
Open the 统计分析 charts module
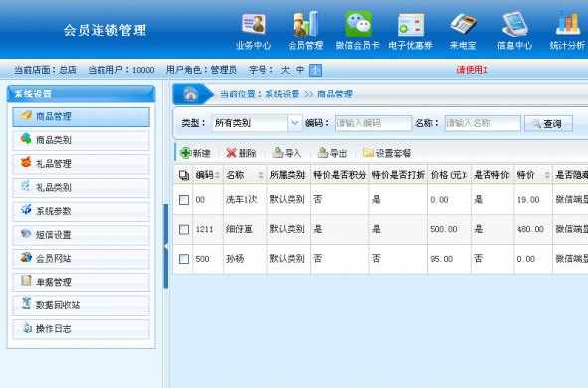pos(567,32)
